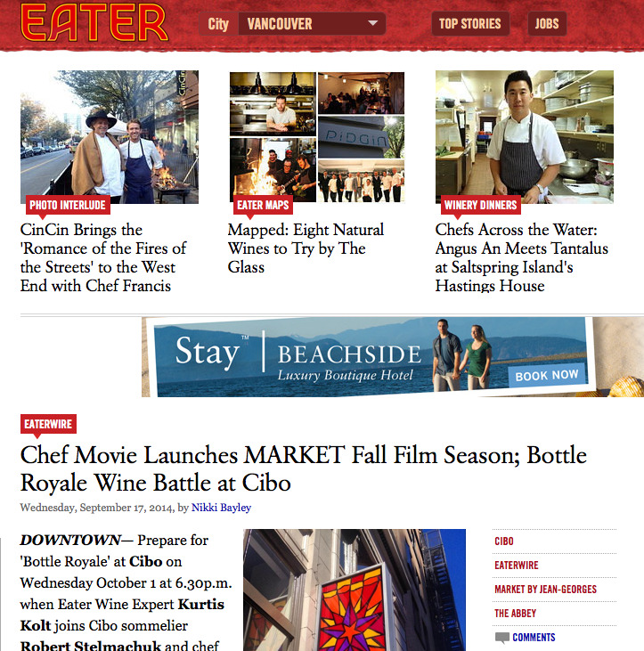Click the bold name Kurtis Kolt
Viewport: 644px width, 651px height.
pos(122,614)
